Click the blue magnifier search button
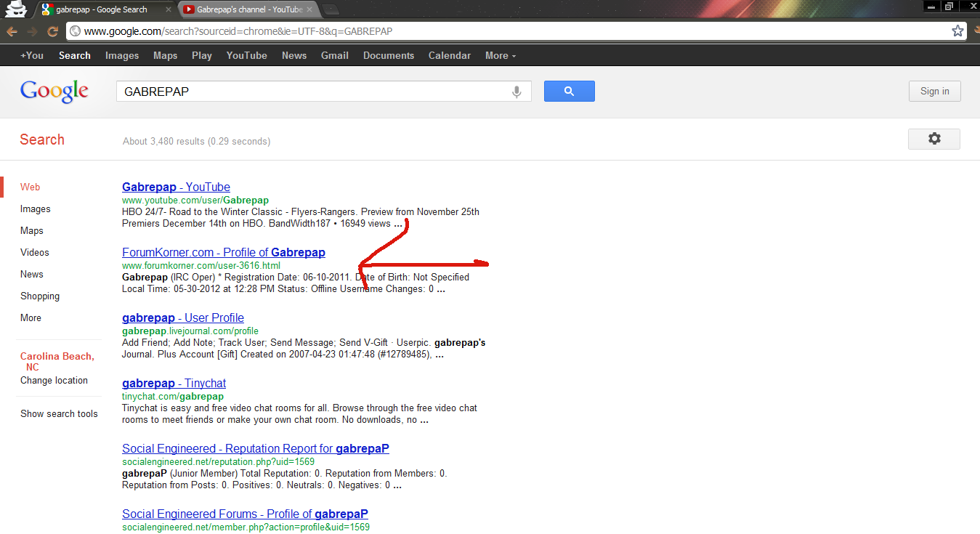Image resolution: width=980 pixels, height=534 pixels. point(569,91)
